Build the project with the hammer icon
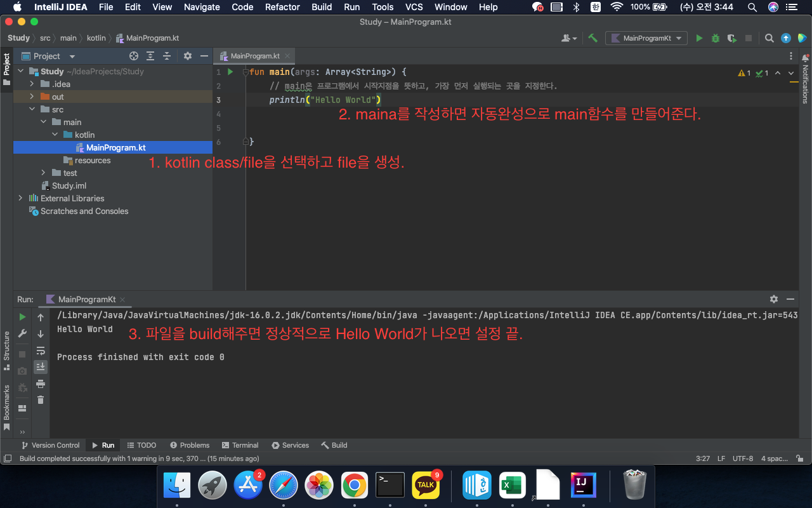The width and height of the screenshot is (812, 508). (x=593, y=38)
